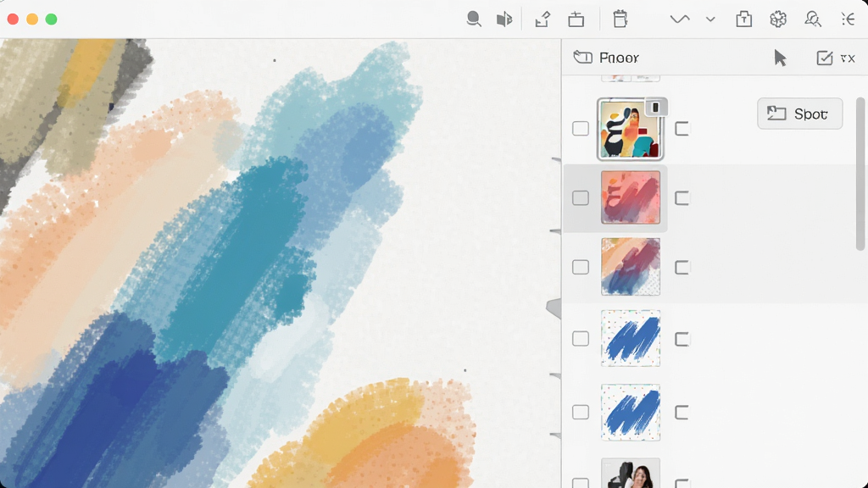Click the upload export box icon
The image size is (868, 488).
point(743,19)
